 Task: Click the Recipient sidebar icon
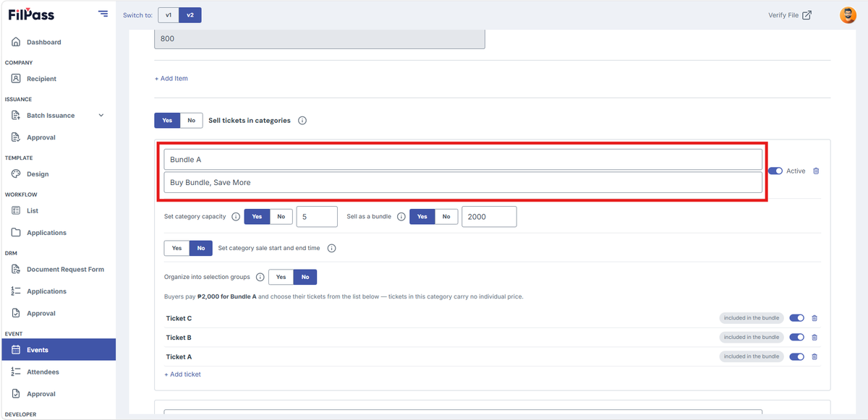click(x=16, y=79)
